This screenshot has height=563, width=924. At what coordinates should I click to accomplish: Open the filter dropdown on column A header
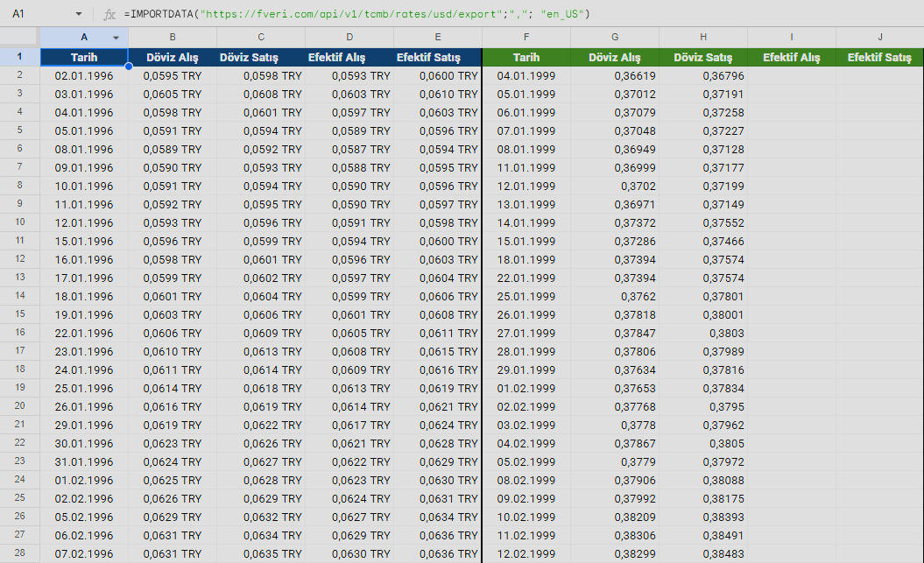[x=115, y=38]
